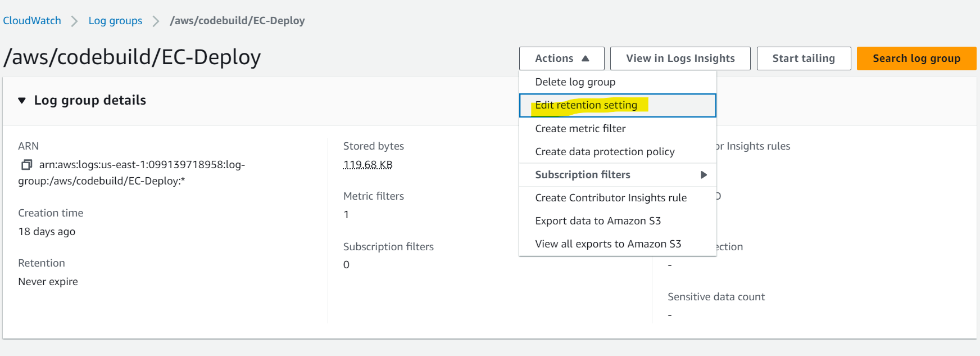Viewport: 980px width, 356px height.
Task: Click the ARN text arn:aws:logs:us-east-1
Action: point(131,173)
